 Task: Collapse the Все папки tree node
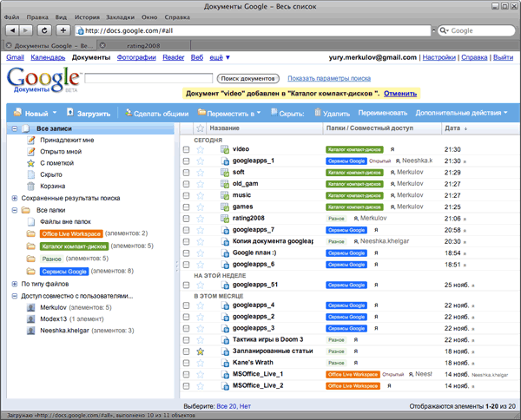point(15,210)
